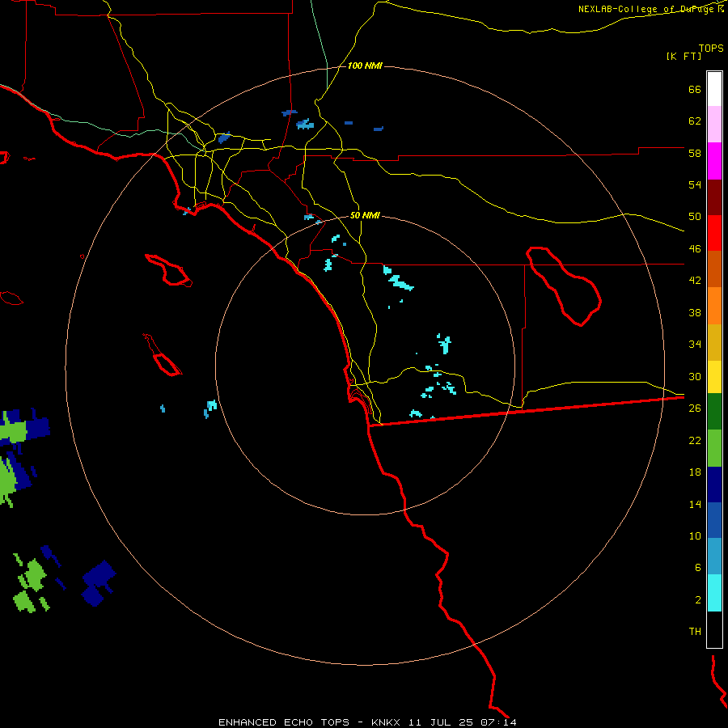Click the 50 NMI range ring label
Viewport: 728px width, 728px height.
click(365, 215)
